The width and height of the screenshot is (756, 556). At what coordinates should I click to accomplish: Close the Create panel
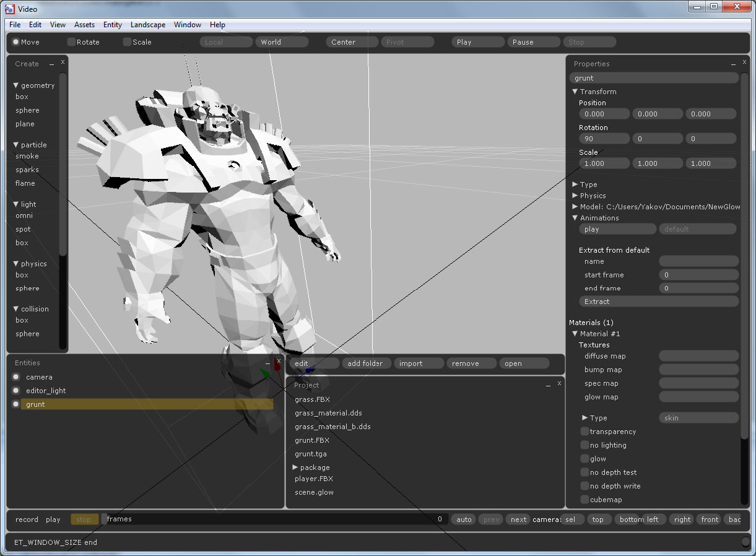(63, 63)
